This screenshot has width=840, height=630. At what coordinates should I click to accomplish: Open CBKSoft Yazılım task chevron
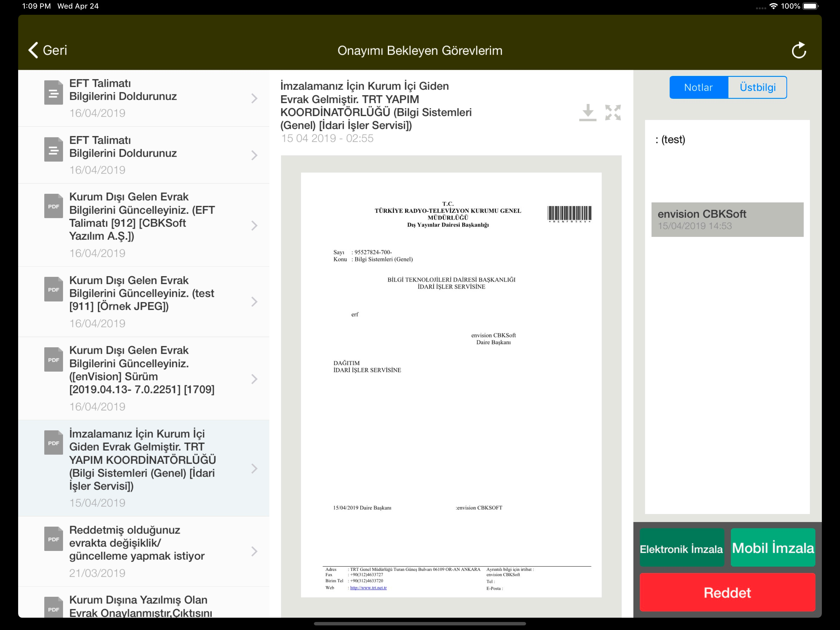click(255, 225)
